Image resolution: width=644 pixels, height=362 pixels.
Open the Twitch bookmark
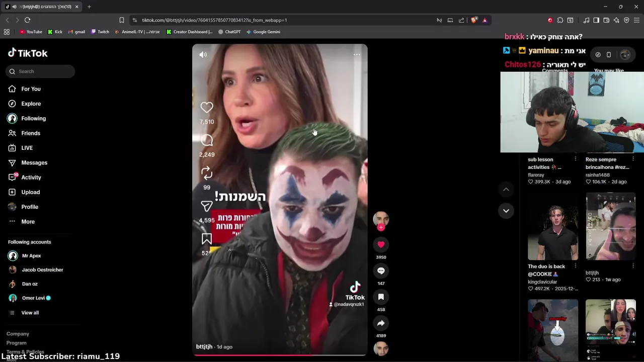pyautogui.click(x=100, y=32)
